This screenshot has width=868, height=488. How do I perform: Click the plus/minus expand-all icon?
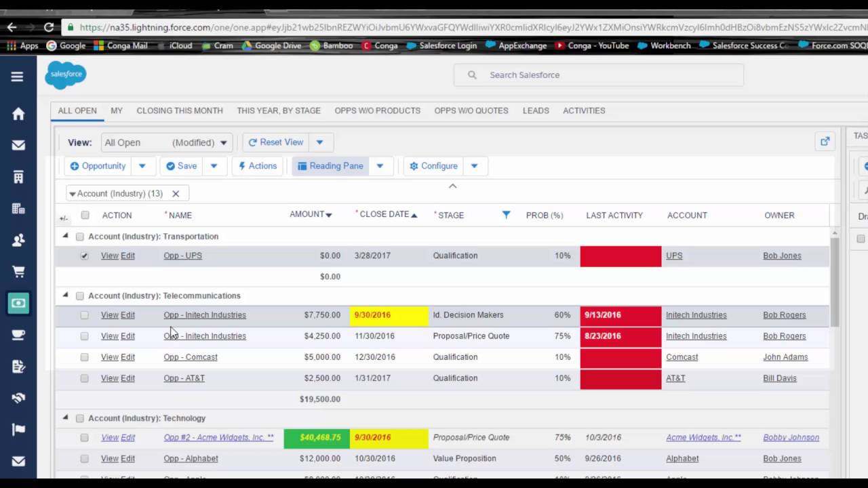[63, 218]
